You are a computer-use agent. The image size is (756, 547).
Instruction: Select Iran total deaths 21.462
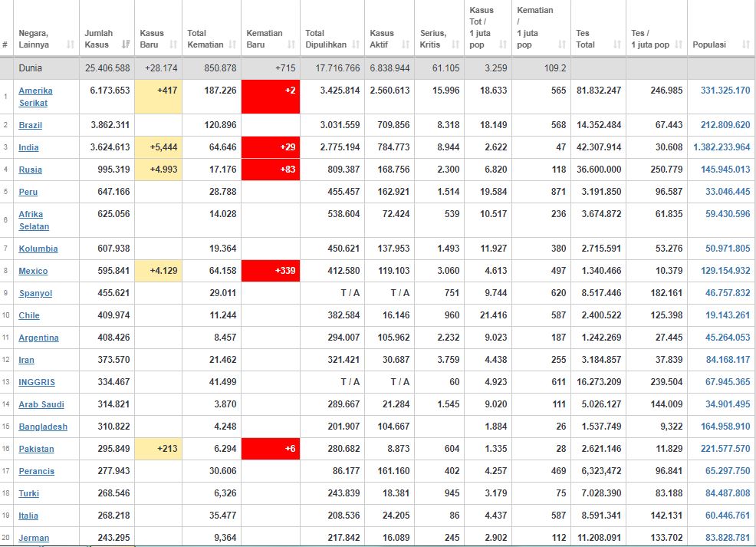[x=223, y=359]
